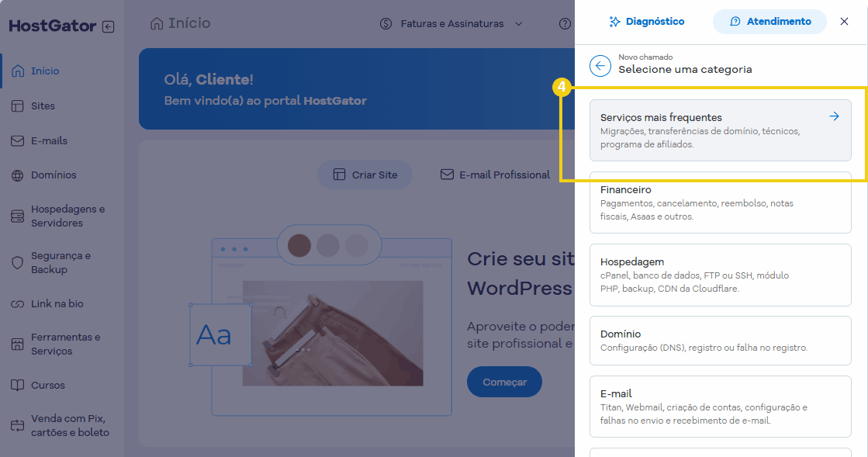The width and height of the screenshot is (868, 457).
Task: Click the shield icon for Segurança
Action: tap(18, 262)
